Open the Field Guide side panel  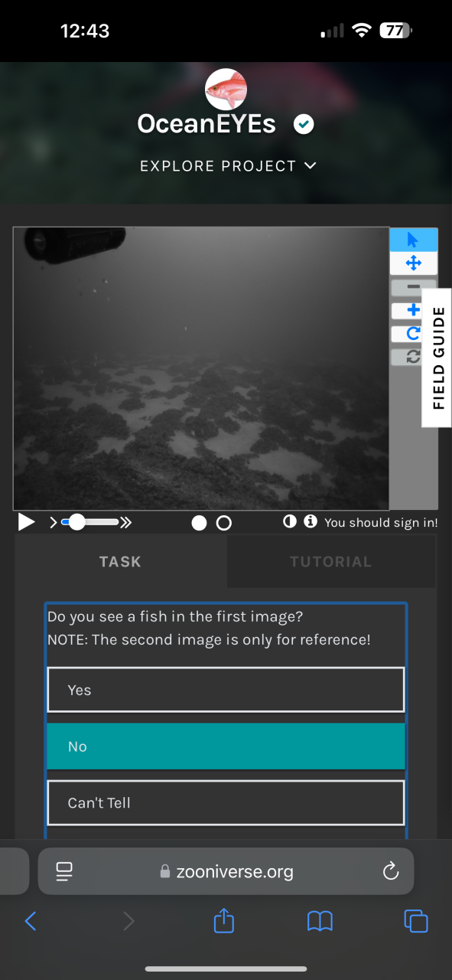coord(437,358)
